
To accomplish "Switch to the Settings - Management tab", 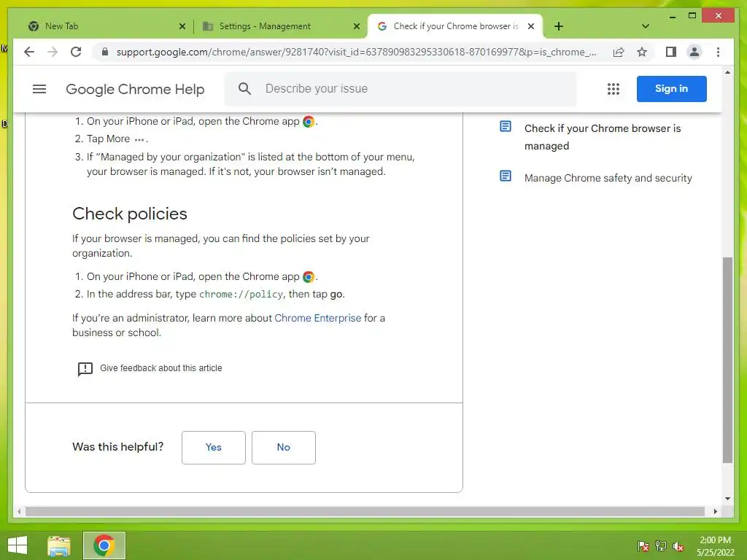I will click(281, 26).
